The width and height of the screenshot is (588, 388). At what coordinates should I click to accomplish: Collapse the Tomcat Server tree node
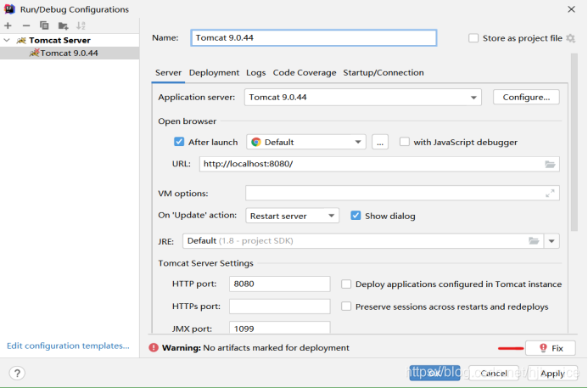[7, 40]
